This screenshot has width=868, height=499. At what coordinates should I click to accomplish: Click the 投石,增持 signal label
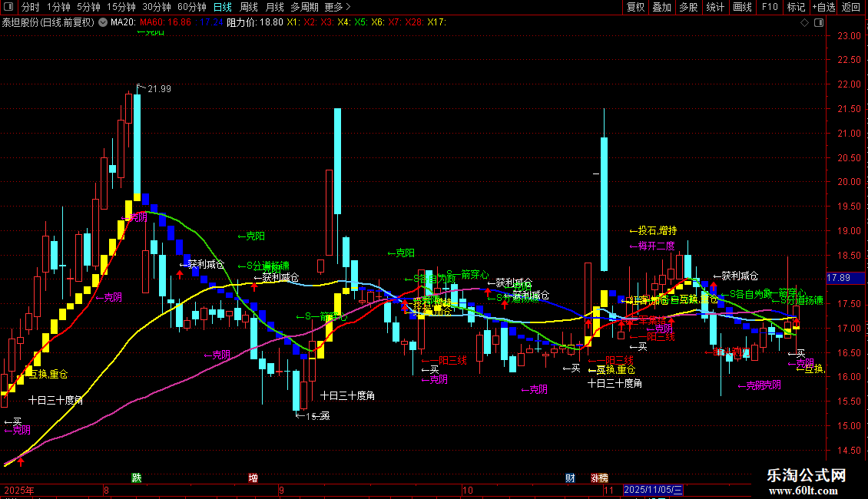point(653,230)
